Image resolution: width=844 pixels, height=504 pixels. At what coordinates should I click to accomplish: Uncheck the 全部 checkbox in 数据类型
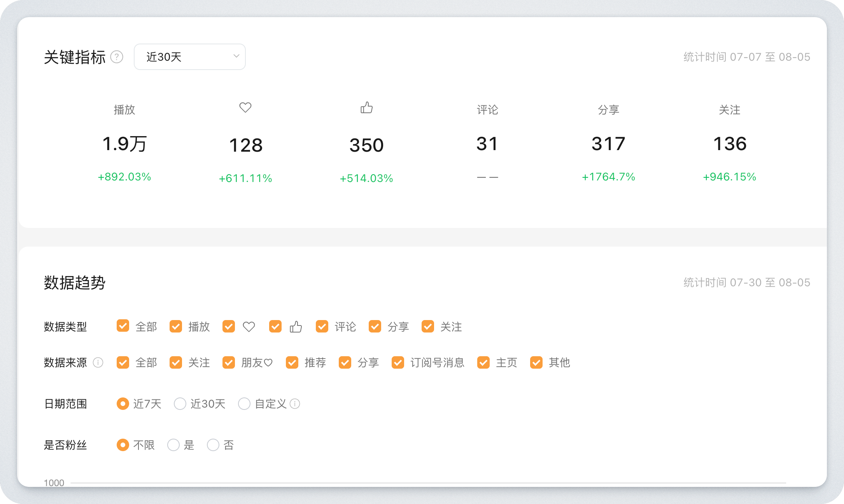point(123,326)
